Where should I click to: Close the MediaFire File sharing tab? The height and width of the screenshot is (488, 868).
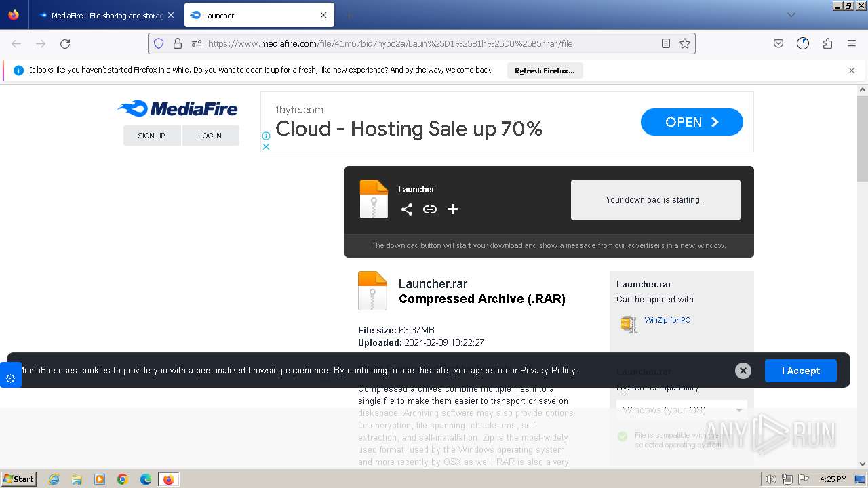(x=171, y=15)
